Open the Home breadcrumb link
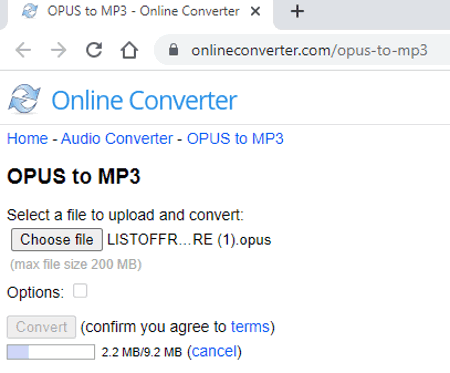This screenshot has width=450, height=373. tap(28, 139)
